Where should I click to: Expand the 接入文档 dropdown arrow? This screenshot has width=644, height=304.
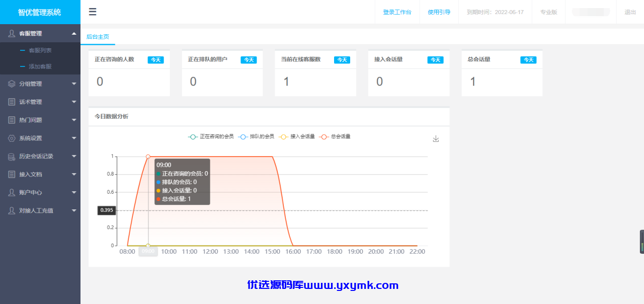click(74, 174)
